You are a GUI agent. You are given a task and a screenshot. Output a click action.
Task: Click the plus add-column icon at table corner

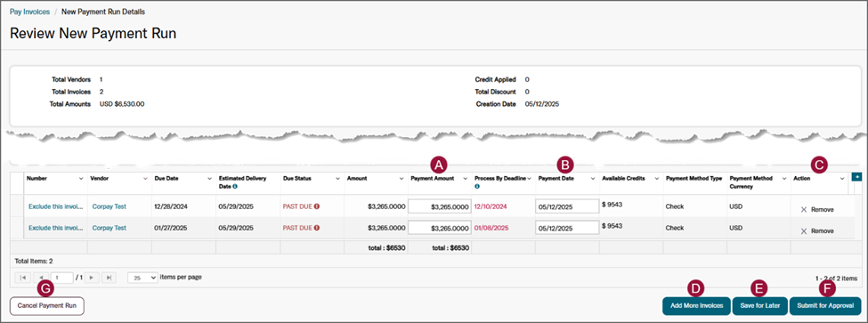[x=857, y=176]
